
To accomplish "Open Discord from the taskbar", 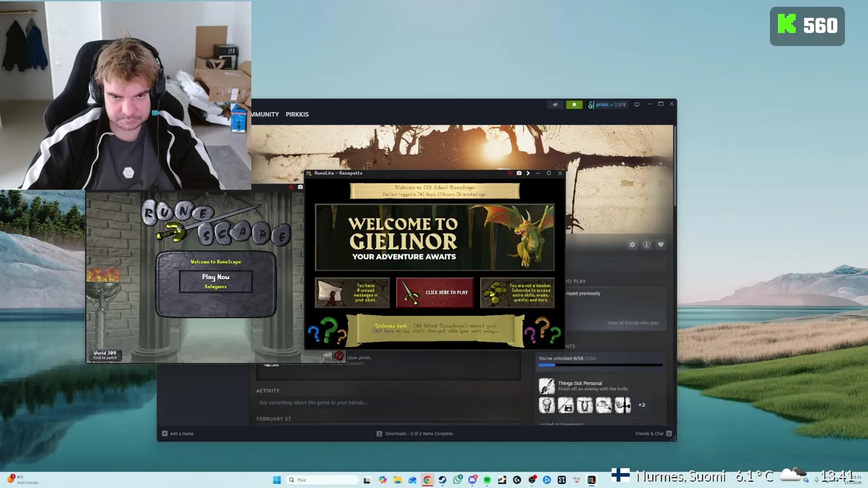I will pos(473,480).
